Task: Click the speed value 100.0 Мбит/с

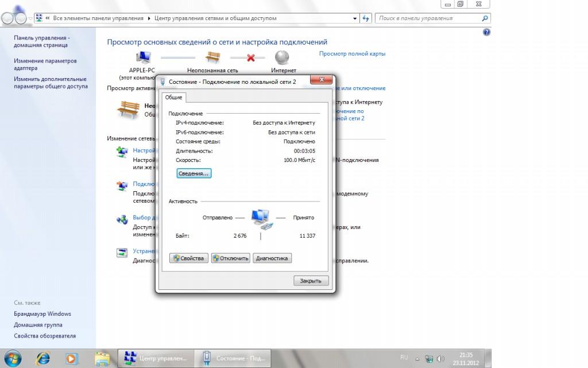Action: [x=299, y=160]
